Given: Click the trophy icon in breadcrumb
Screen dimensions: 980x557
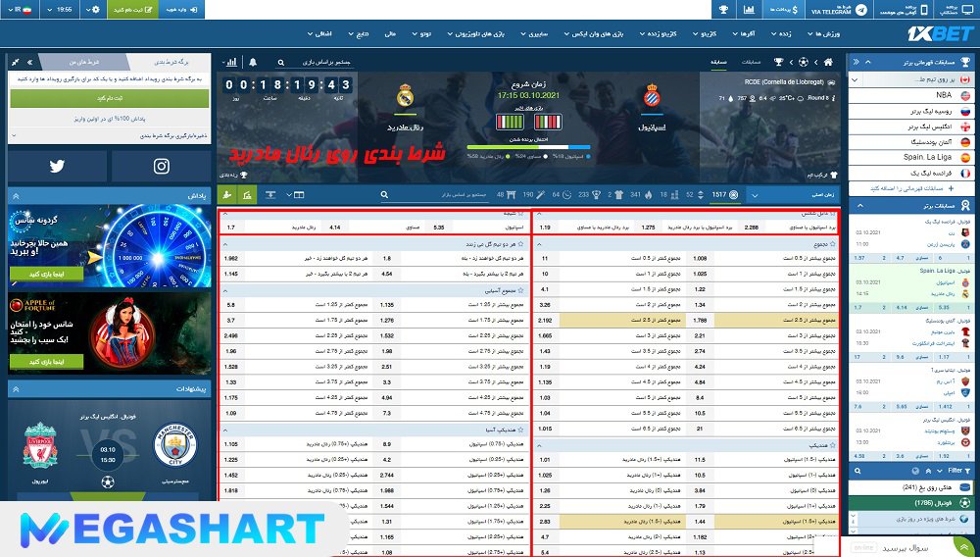Looking at the screenshot, I should click(778, 62).
